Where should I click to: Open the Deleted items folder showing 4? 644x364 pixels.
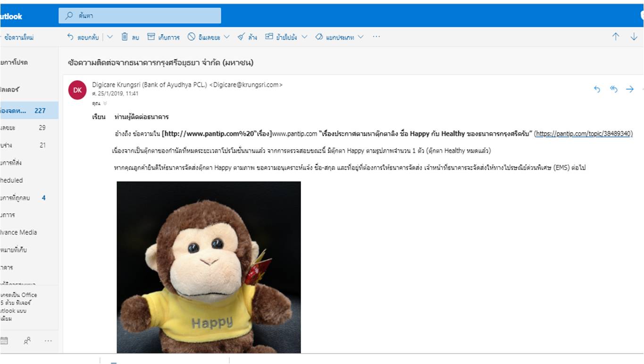coord(29,198)
